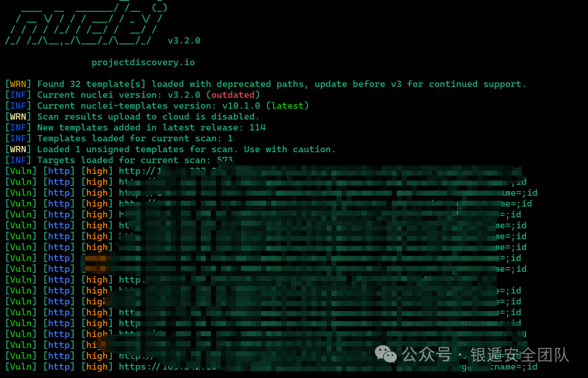Click the [WRN] tag before 'Found 32 template[s]'

click(18, 84)
